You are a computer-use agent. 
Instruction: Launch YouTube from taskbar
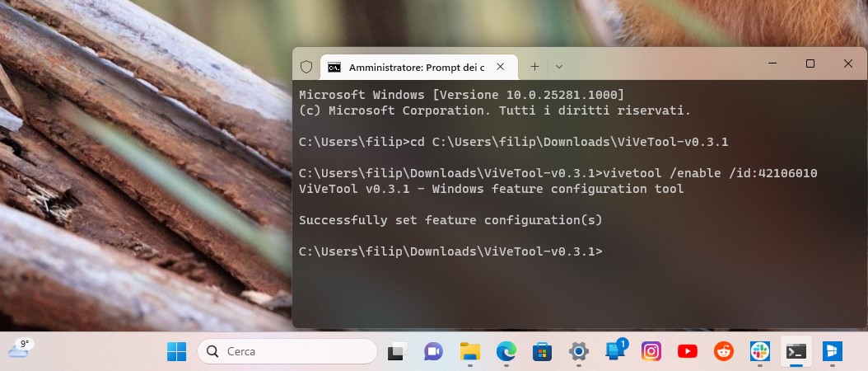pyautogui.click(x=688, y=351)
